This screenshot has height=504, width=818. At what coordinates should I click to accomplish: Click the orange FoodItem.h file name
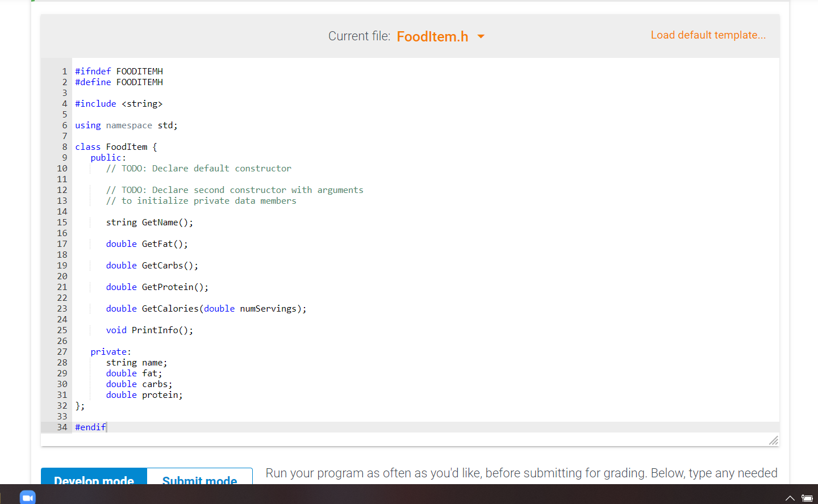(x=432, y=36)
